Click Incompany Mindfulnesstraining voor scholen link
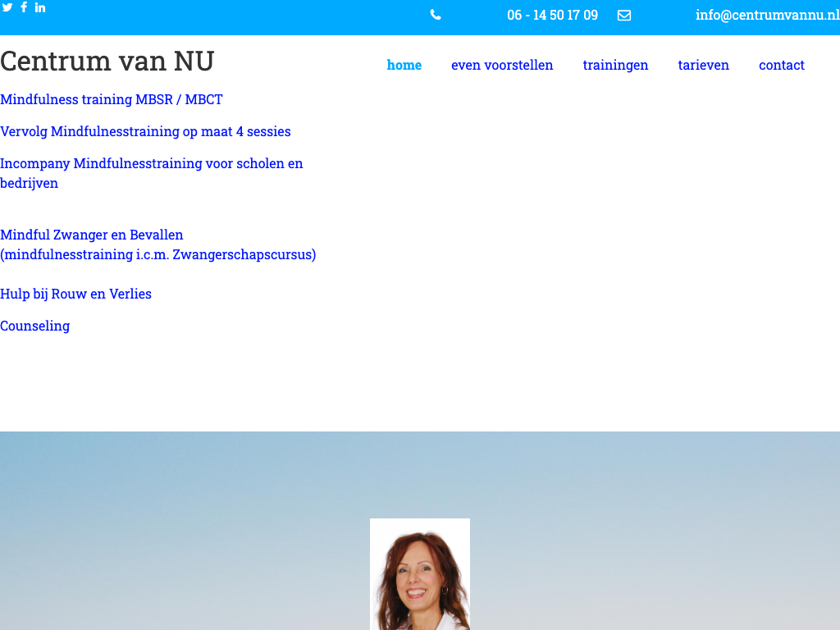 [152, 163]
